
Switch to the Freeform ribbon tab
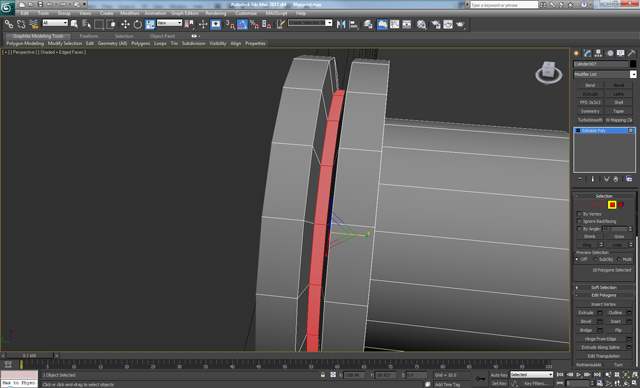[x=89, y=36]
